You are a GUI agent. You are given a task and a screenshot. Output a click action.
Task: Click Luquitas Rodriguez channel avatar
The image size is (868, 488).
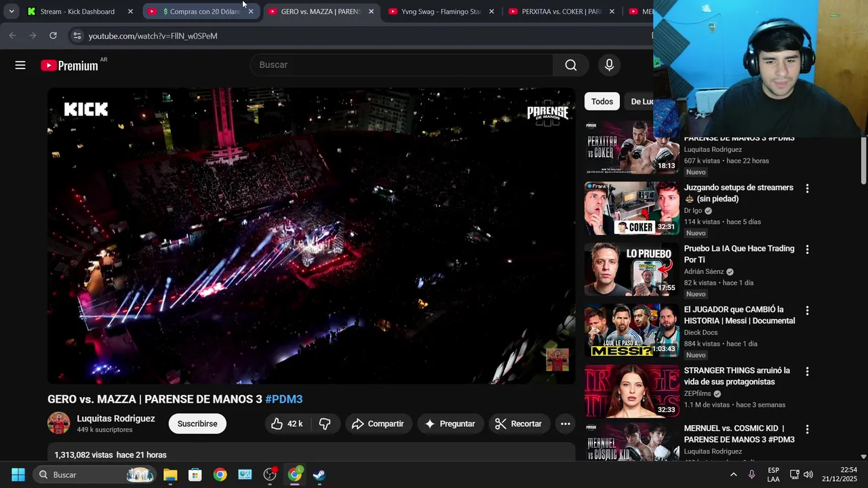(x=59, y=424)
